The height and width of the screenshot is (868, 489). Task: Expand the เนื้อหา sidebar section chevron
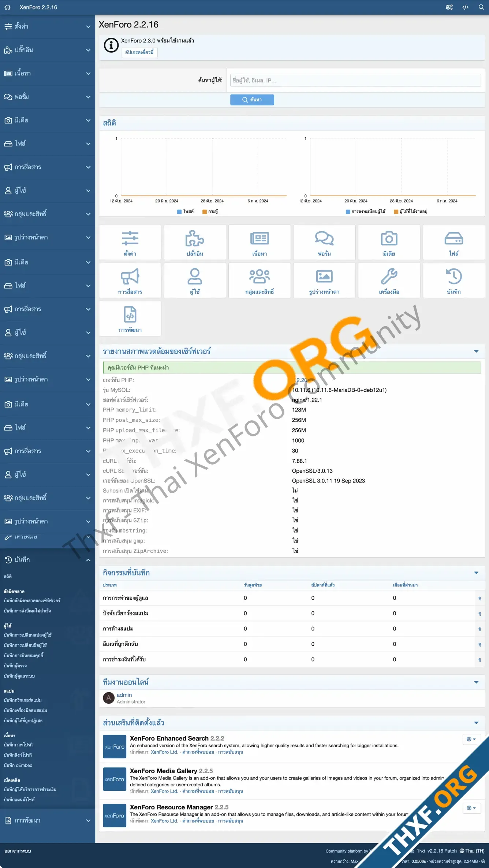(88, 73)
